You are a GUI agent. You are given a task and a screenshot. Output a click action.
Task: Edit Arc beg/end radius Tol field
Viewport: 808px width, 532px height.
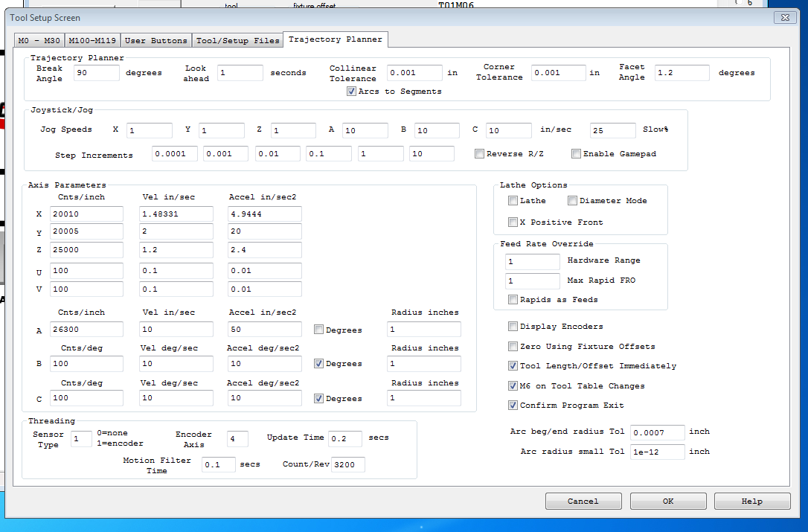[x=658, y=432]
